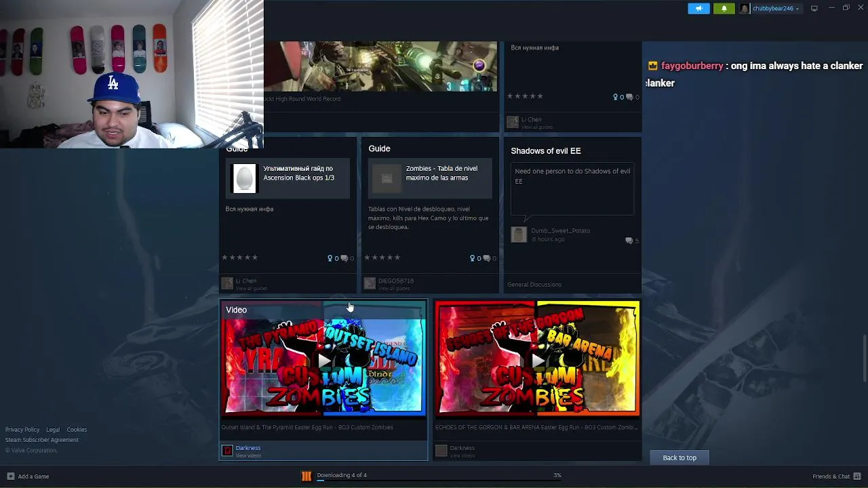Open the Privacy Policy link

pyautogui.click(x=22, y=430)
